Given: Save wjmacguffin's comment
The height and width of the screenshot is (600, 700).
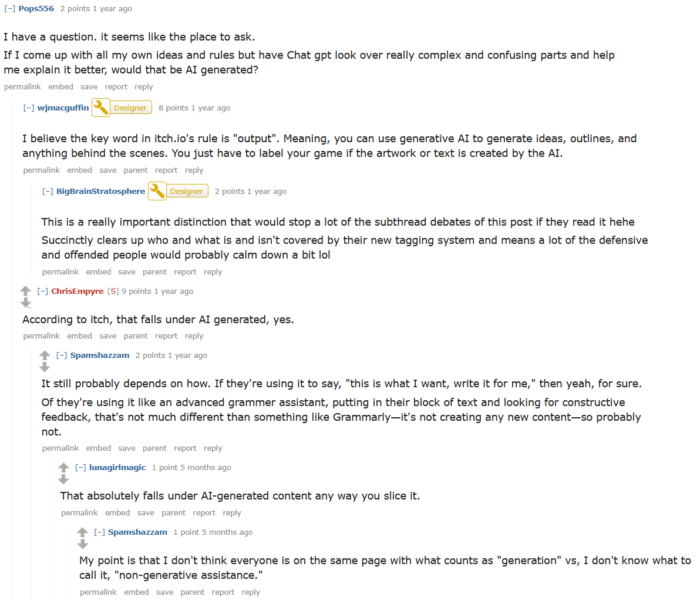Looking at the screenshot, I should pos(107,170).
